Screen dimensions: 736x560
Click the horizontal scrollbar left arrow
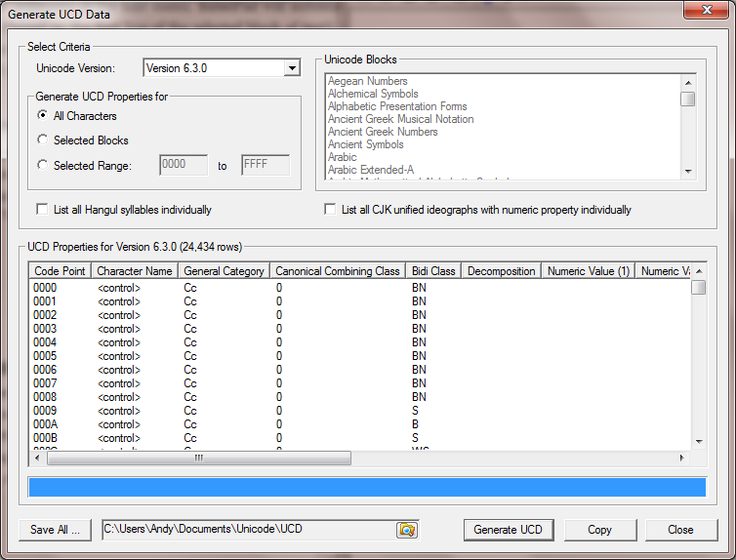(37, 458)
